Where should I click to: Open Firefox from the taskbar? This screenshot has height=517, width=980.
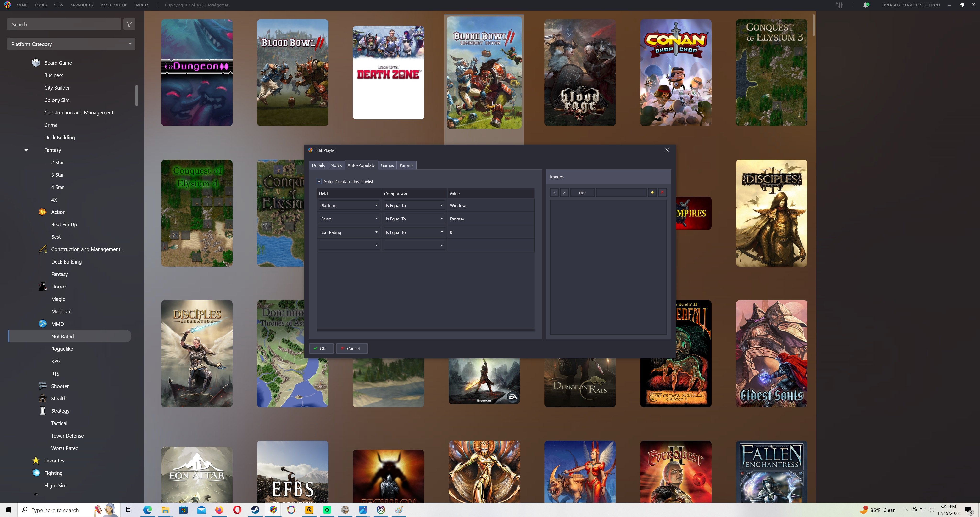coord(219,510)
